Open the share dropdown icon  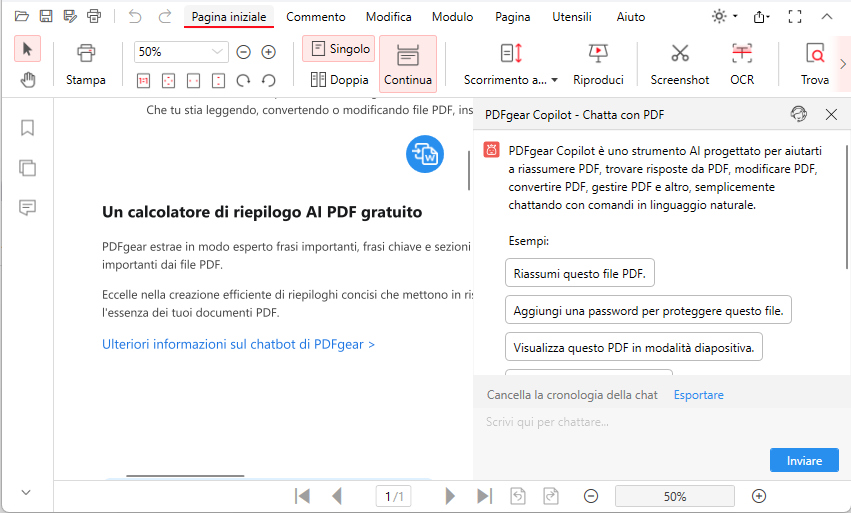pos(761,17)
